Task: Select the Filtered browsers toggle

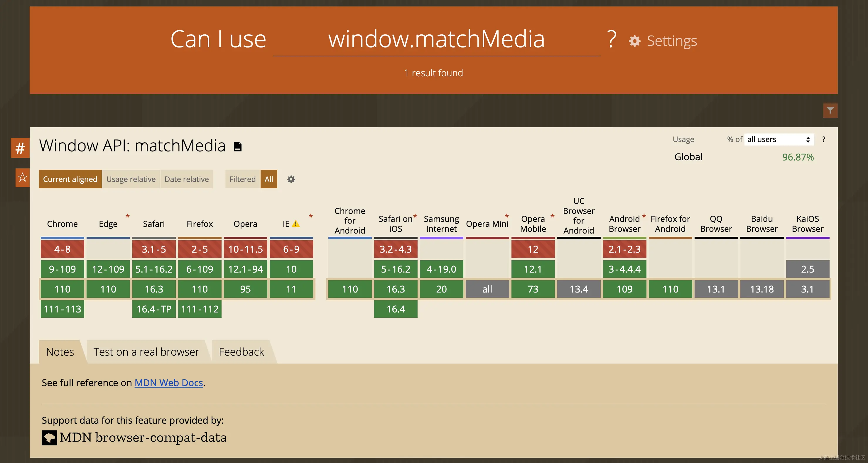Action: coord(242,179)
